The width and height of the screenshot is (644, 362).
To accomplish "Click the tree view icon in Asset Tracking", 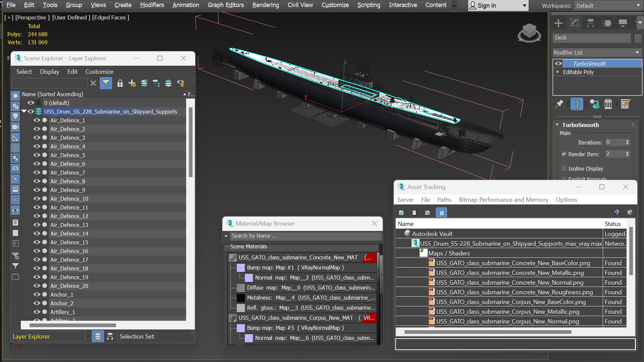I will pos(427,213).
